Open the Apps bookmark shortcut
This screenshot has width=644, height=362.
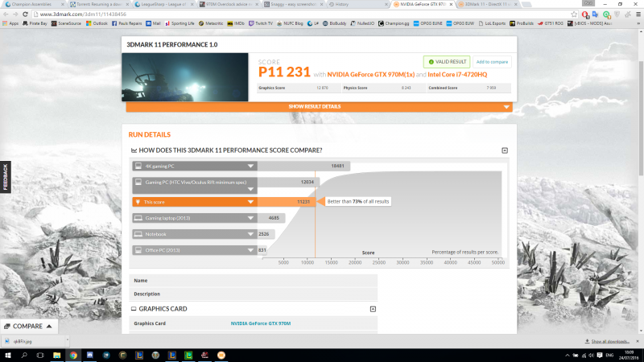coord(10,23)
